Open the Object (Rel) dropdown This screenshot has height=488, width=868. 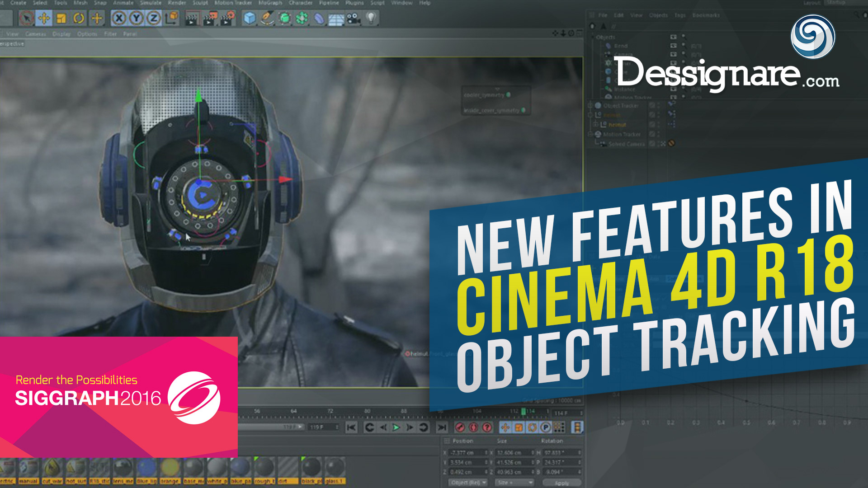pos(468,483)
